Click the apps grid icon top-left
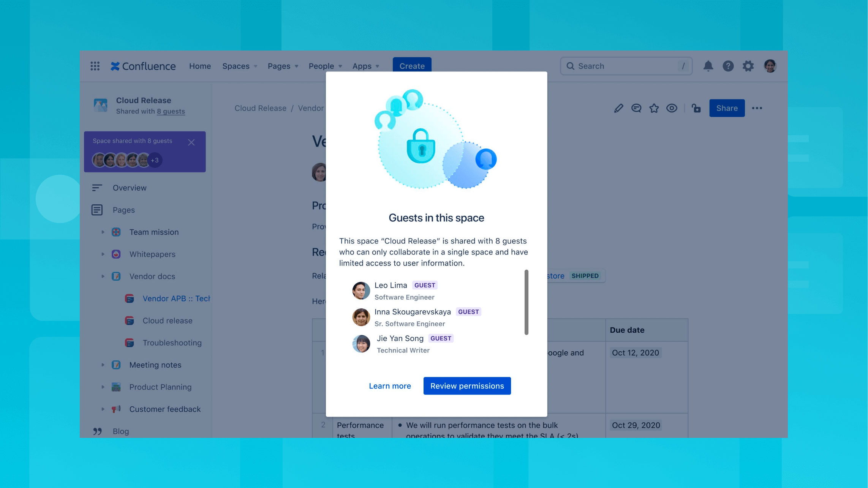The image size is (868, 488). click(95, 66)
